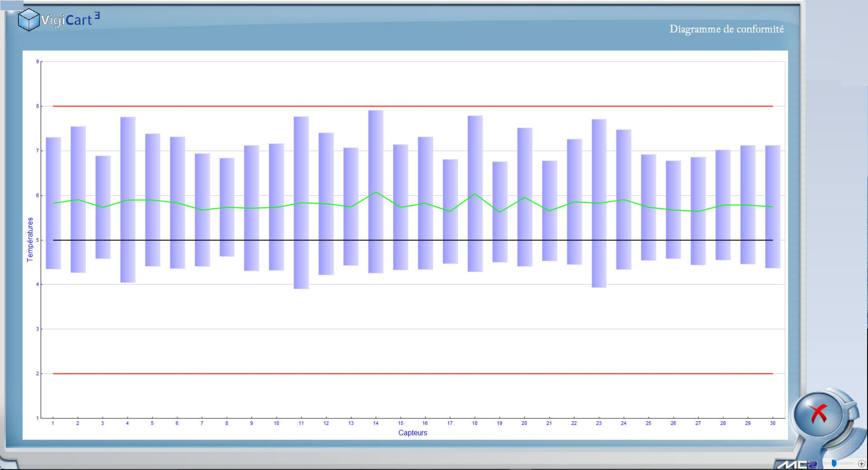Click x-axis label 15

401,423
